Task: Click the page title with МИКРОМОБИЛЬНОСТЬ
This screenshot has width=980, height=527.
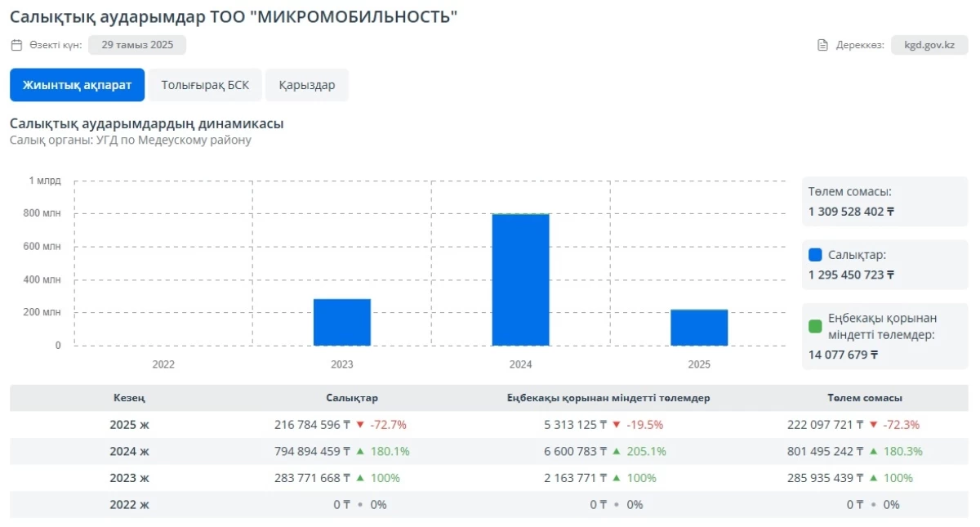Action: (234, 16)
